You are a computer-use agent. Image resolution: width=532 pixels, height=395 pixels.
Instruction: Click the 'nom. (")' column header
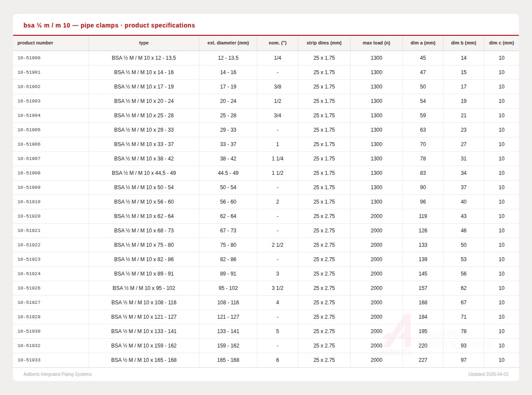[277, 43]
